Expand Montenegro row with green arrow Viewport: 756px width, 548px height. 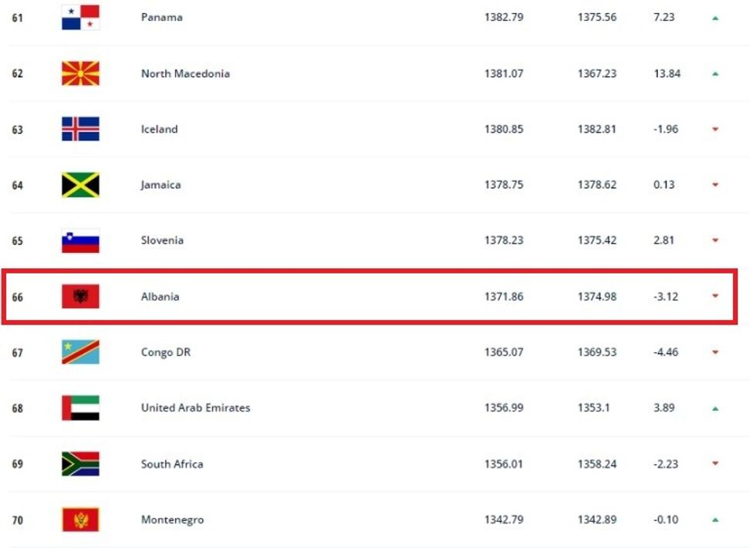715,520
